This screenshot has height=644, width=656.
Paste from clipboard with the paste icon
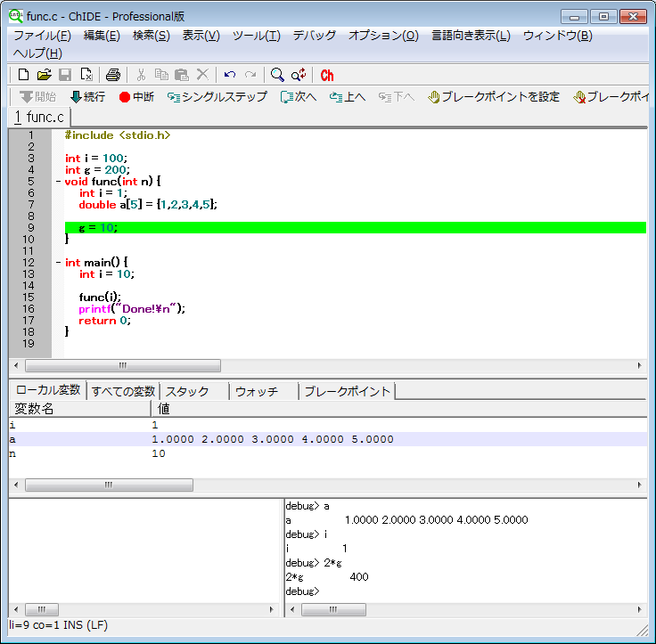182,75
